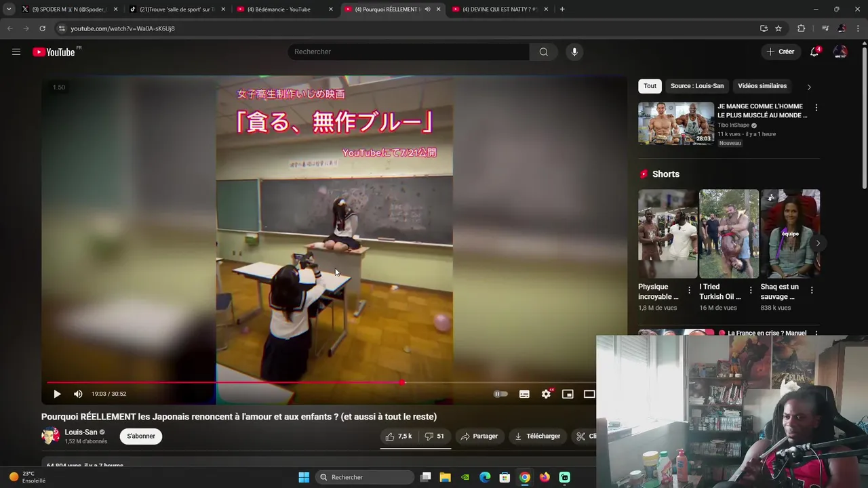The width and height of the screenshot is (868, 488).
Task: Select Source : Louis-San filter chip
Action: [697, 86]
